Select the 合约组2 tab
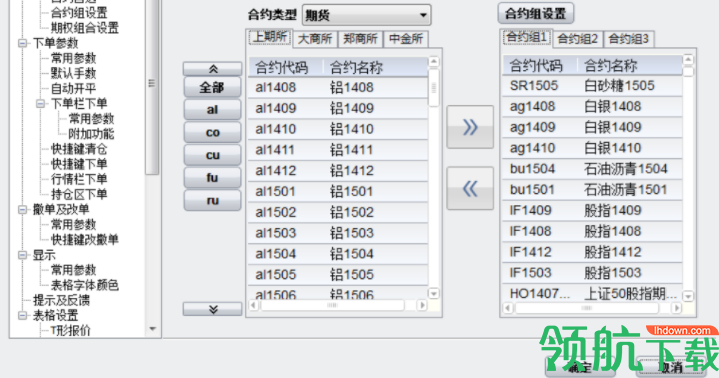Viewport: 719px width, 378px height. (x=578, y=39)
